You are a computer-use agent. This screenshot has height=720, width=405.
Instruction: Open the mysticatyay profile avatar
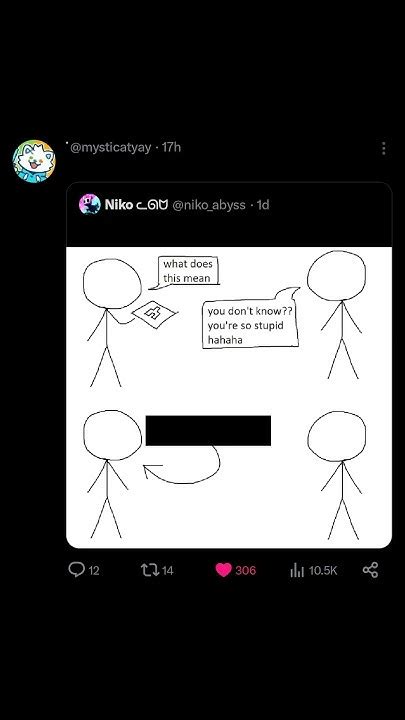pos(34,161)
